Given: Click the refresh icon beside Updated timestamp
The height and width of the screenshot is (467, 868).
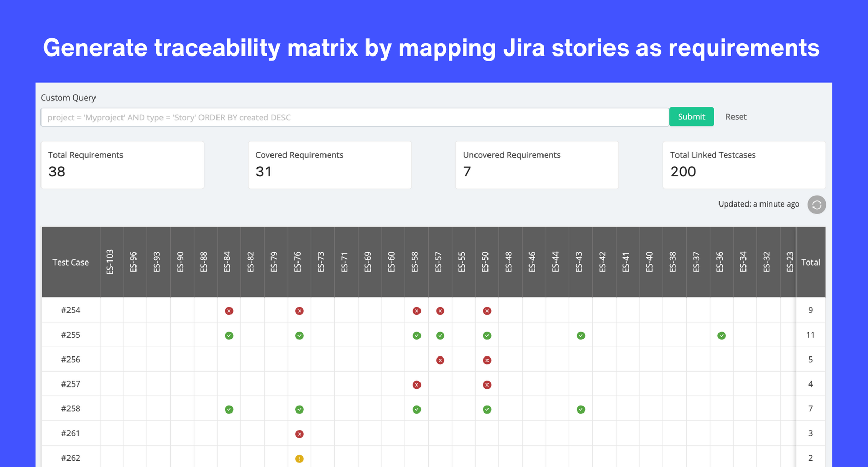Looking at the screenshot, I should pos(817,204).
